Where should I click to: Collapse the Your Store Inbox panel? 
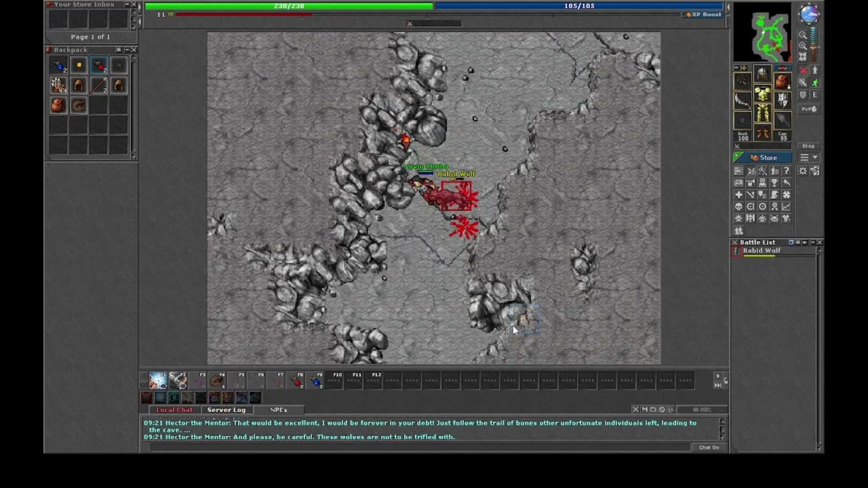tap(126, 4)
